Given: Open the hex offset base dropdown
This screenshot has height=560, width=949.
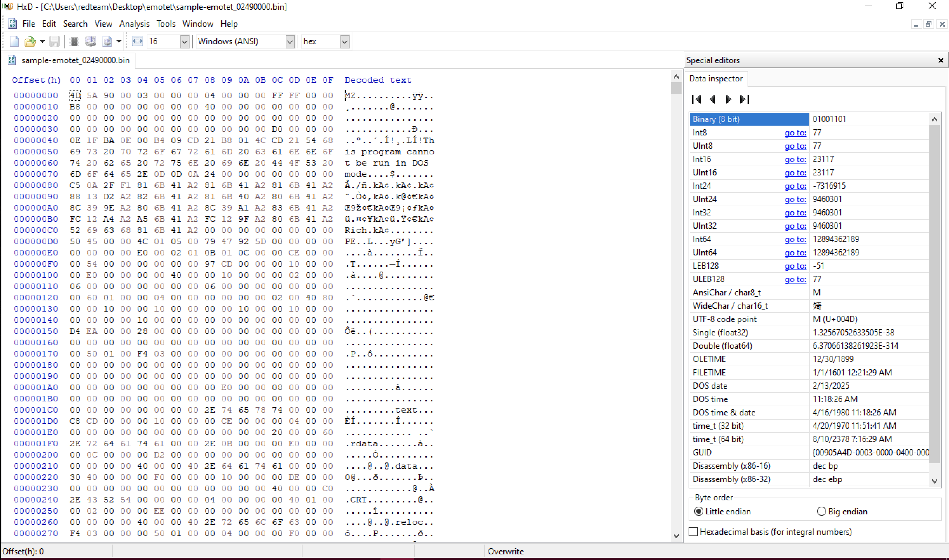Looking at the screenshot, I should (x=345, y=41).
